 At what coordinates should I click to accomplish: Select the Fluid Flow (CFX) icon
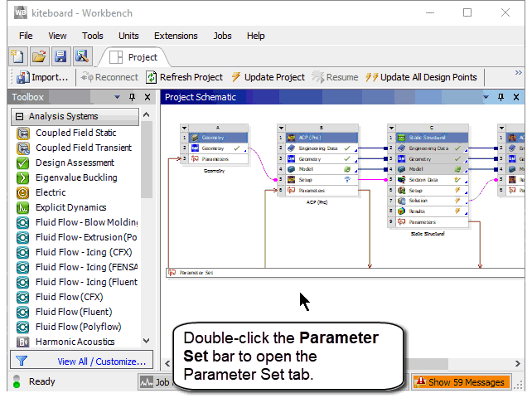click(x=22, y=297)
